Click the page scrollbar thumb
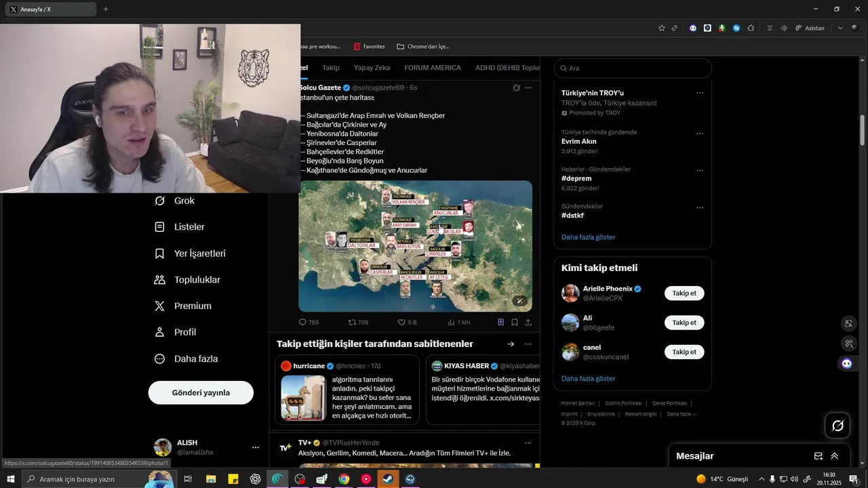Viewport: 868px width, 488px height. pyautogui.click(x=863, y=130)
